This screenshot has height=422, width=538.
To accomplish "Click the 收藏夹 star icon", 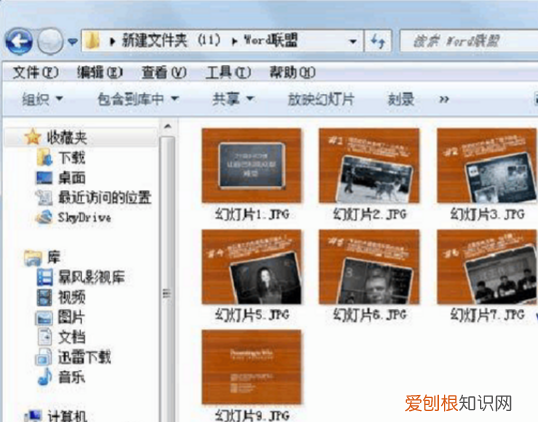I will point(33,137).
